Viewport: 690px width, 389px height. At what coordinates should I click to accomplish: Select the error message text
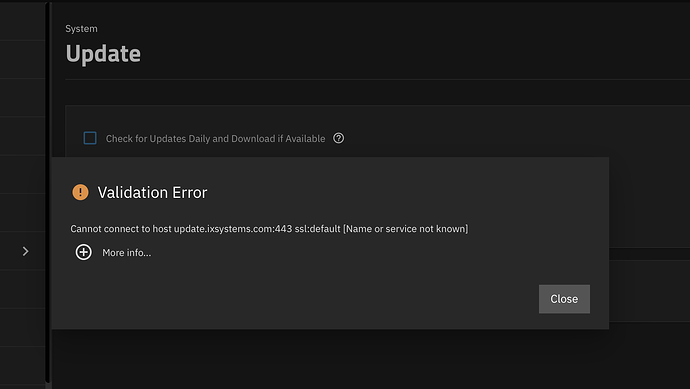point(269,229)
